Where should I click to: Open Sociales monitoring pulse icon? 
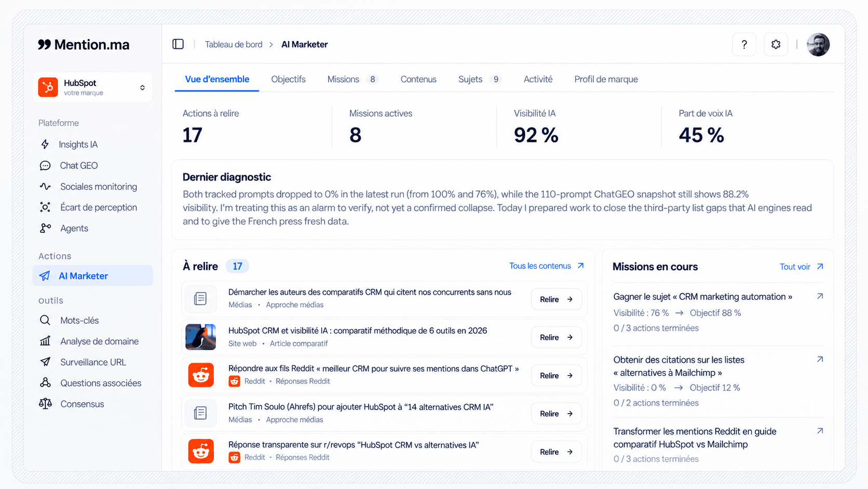pos(45,186)
